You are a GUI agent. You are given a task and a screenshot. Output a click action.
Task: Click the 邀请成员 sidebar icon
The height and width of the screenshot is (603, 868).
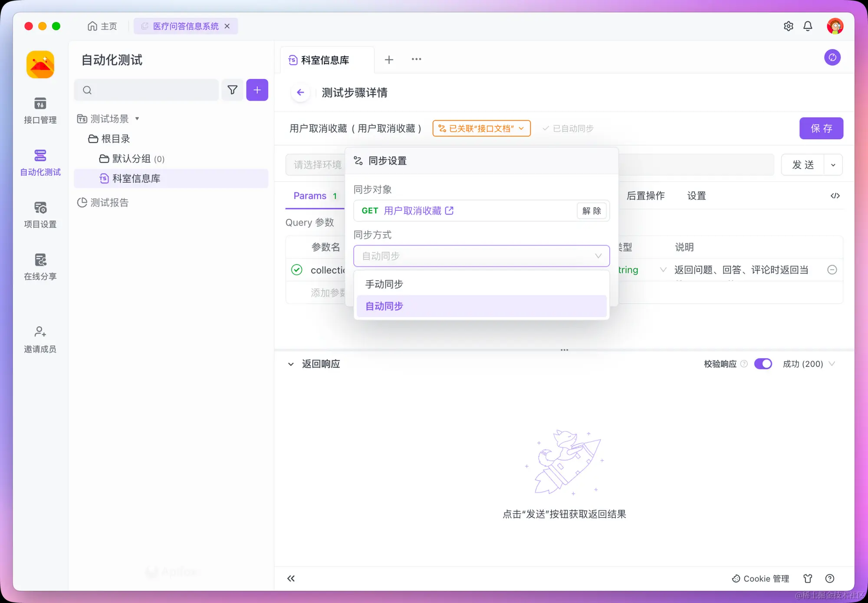tap(40, 340)
